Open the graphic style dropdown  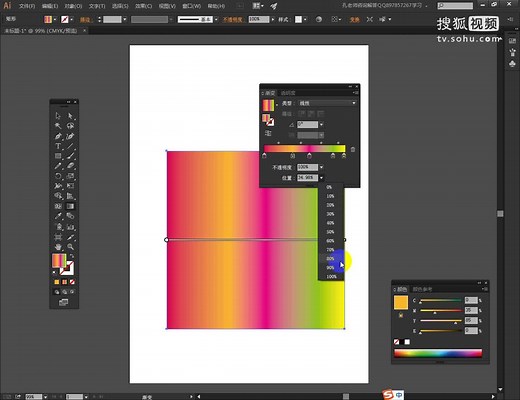click(x=305, y=19)
